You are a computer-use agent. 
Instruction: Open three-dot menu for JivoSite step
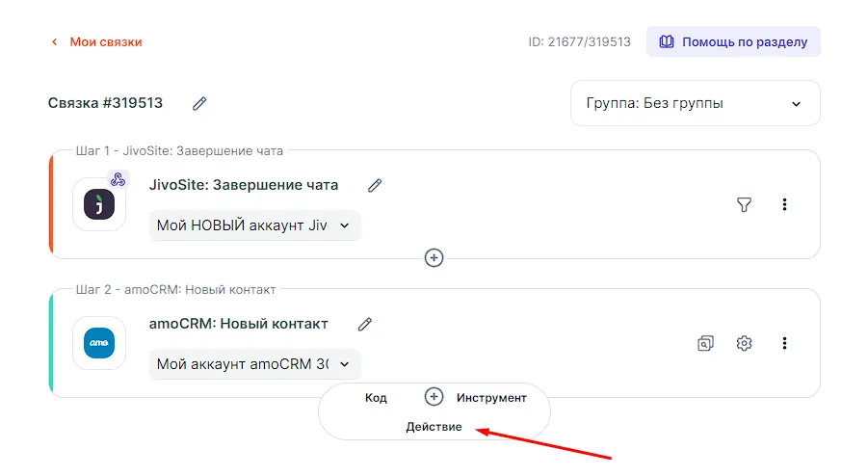coord(784,204)
